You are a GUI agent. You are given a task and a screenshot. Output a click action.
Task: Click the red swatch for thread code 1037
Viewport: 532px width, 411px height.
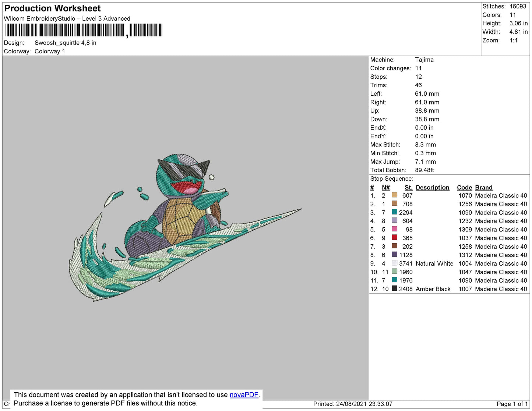point(394,238)
